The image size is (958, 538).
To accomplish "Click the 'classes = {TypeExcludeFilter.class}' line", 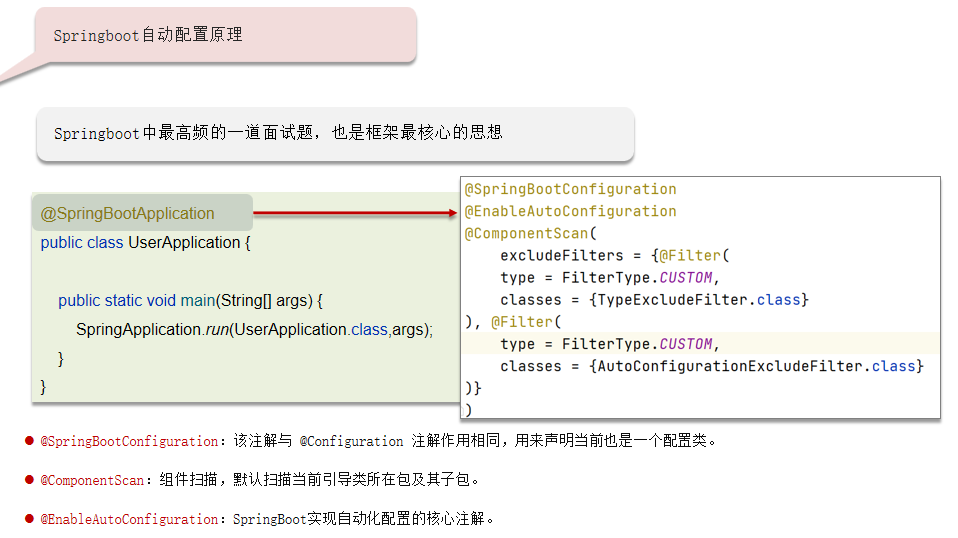I will coord(654,300).
